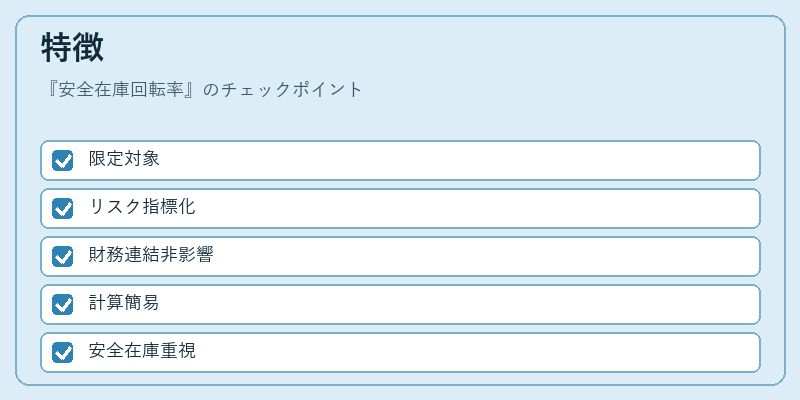Click empty area of the リスク指標化 row
This screenshot has width=800, height=400.
474,208
